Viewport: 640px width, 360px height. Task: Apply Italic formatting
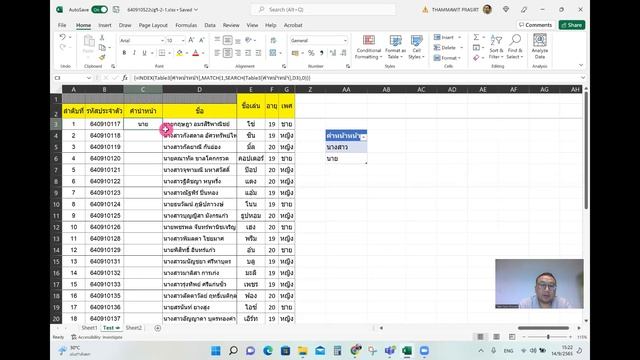point(134,53)
